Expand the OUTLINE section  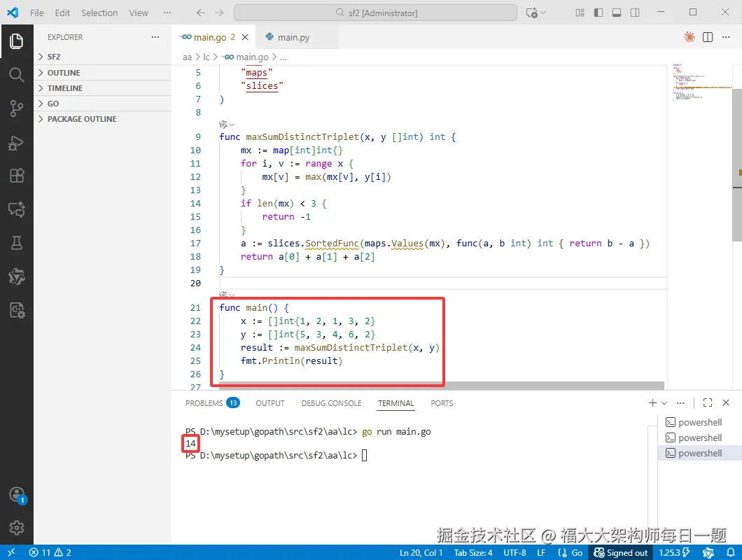click(102, 72)
